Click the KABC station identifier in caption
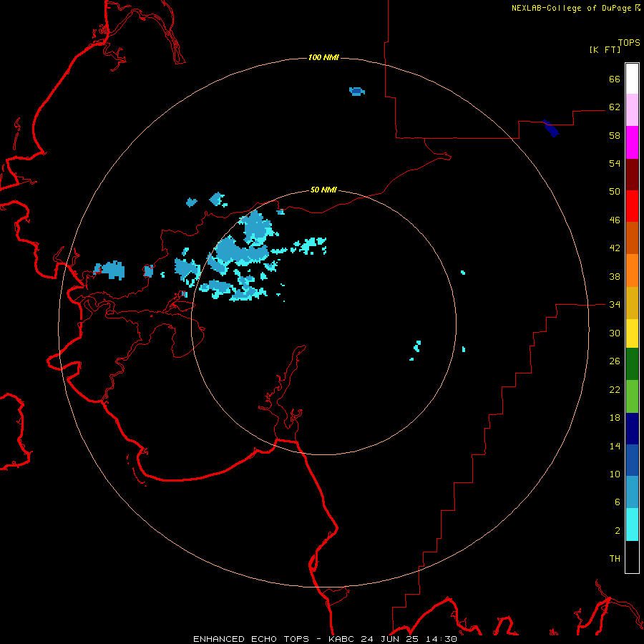 click(343, 639)
